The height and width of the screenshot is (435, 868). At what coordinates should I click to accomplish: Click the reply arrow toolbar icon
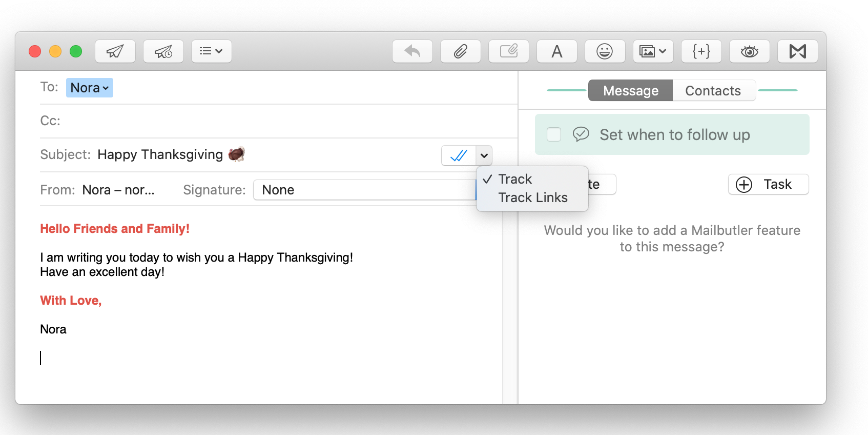coord(412,51)
